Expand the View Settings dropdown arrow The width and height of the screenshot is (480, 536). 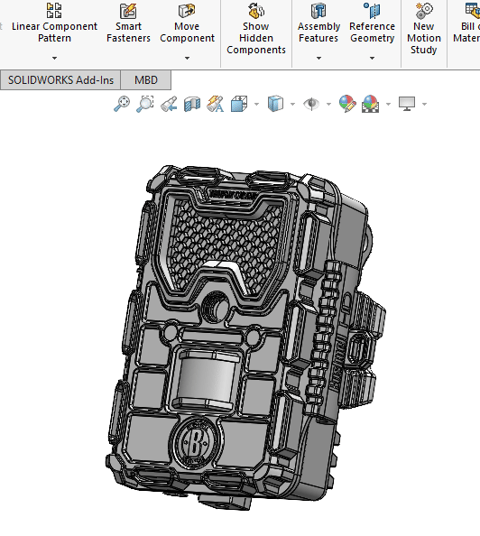(x=425, y=104)
